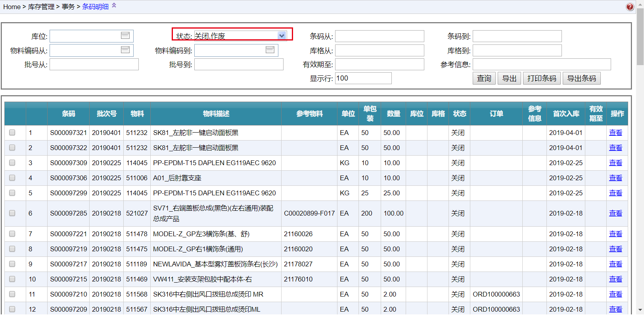
Task: Sort by the 批次号 column header
Action: [x=106, y=114]
